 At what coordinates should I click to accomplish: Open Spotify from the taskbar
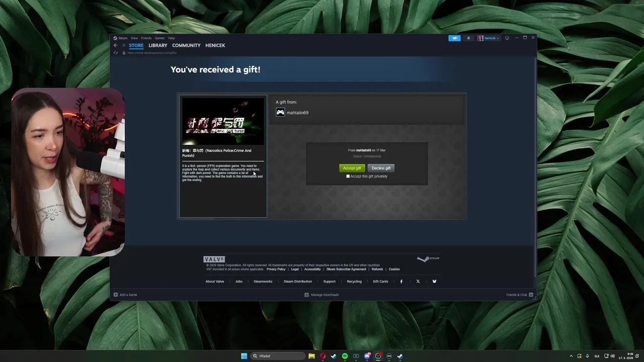[x=345, y=356]
